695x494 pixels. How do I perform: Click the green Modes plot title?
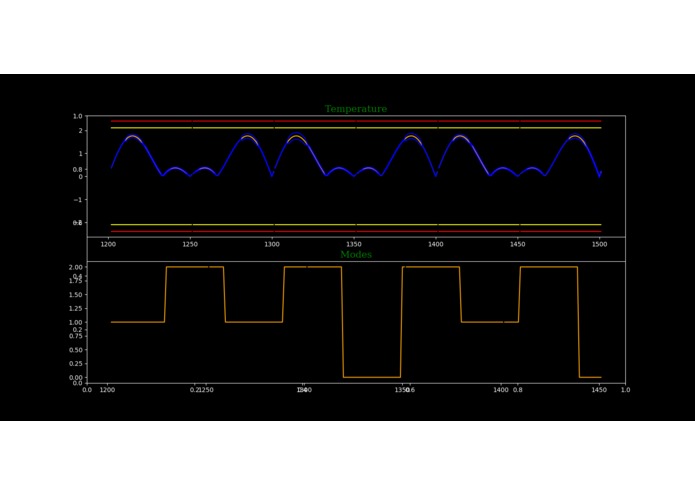[356, 255]
